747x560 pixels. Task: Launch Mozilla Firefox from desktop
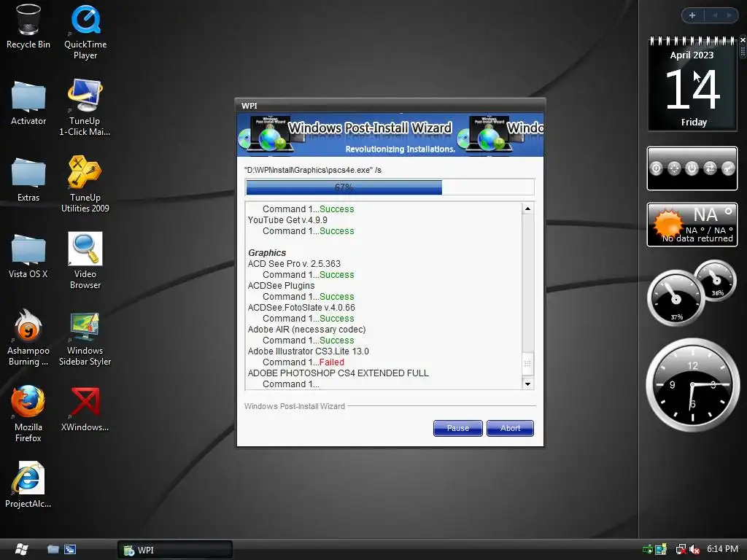pos(28,414)
